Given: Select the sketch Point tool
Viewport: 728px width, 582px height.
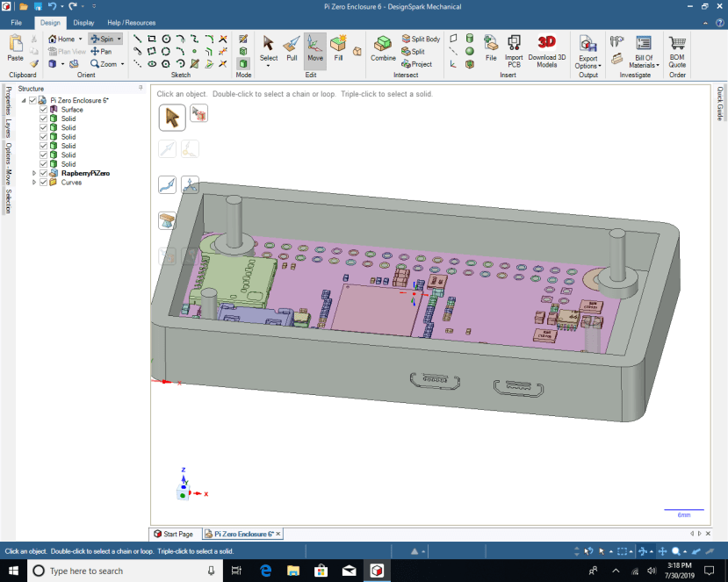Looking at the screenshot, I should pos(195,51).
